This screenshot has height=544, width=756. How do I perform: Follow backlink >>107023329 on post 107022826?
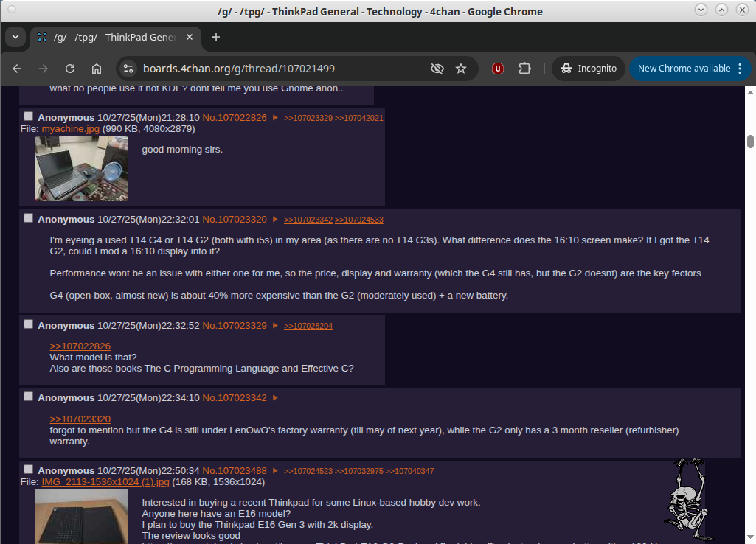pos(308,118)
